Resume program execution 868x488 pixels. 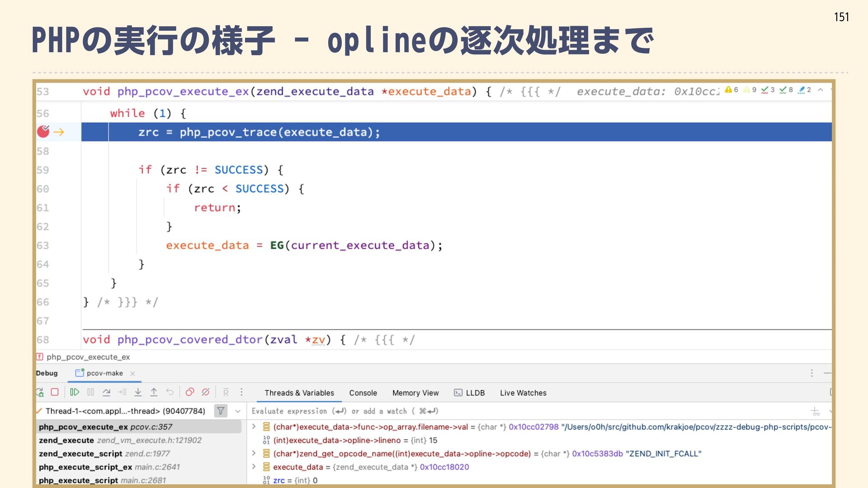[75, 392]
